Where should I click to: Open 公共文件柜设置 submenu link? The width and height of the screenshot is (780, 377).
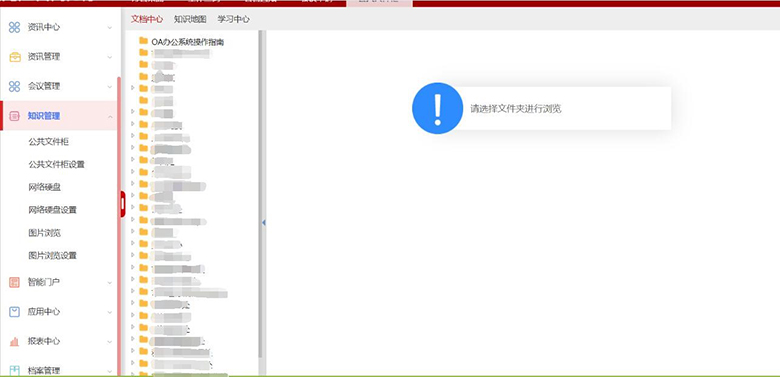(56, 165)
